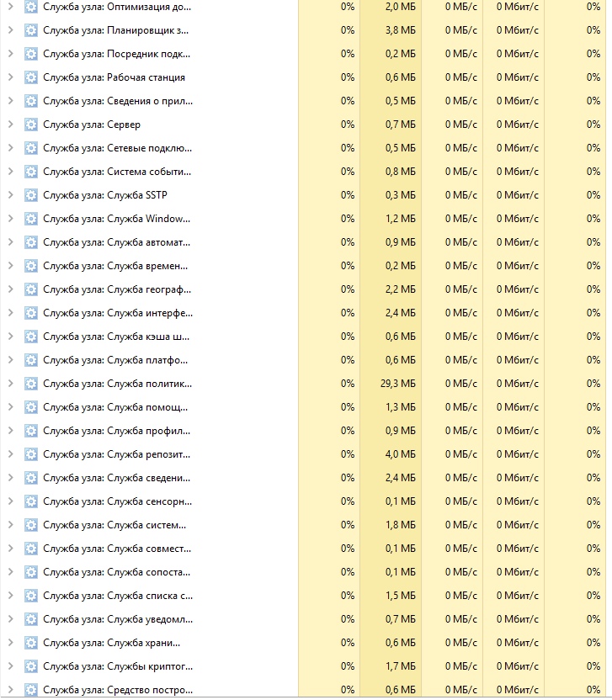Expand the Служба узла: Сервер group
Viewport: 612px width, 700px height.
tap(10, 125)
